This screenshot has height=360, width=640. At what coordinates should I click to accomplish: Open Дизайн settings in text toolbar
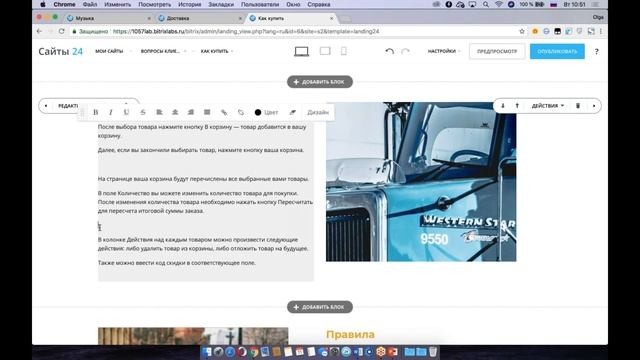318,112
